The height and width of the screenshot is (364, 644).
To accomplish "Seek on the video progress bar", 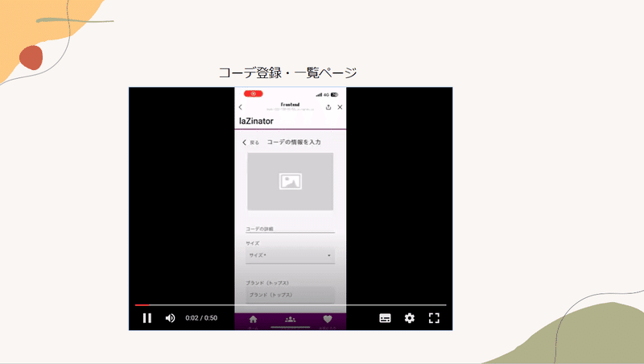I will click(291, 305).
